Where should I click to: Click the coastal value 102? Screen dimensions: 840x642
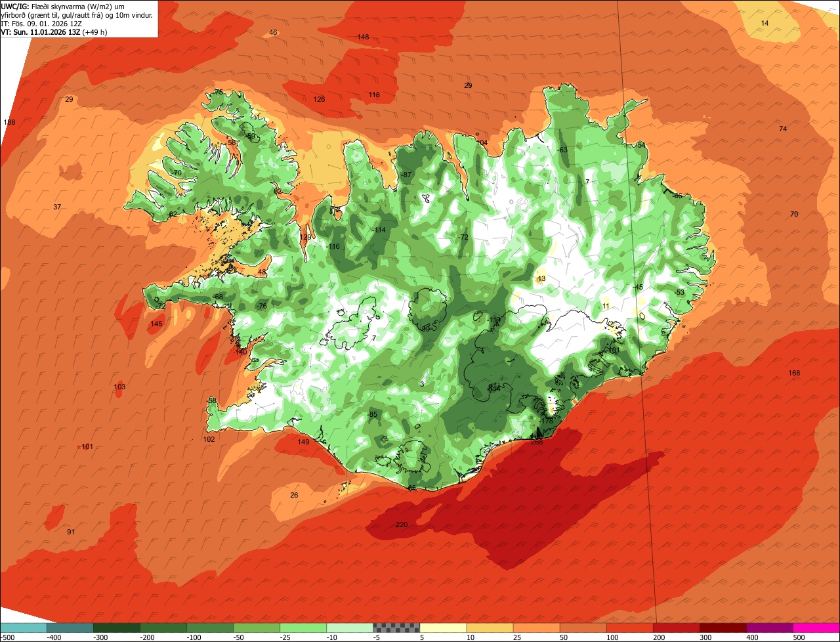pyautogui.click(x=209, y=439)
